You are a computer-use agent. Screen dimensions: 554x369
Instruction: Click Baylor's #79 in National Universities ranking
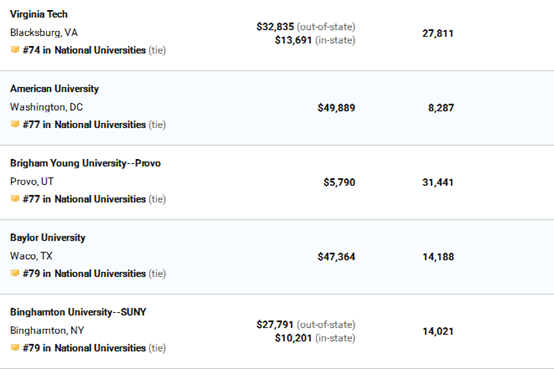click(x=84, y=274)
